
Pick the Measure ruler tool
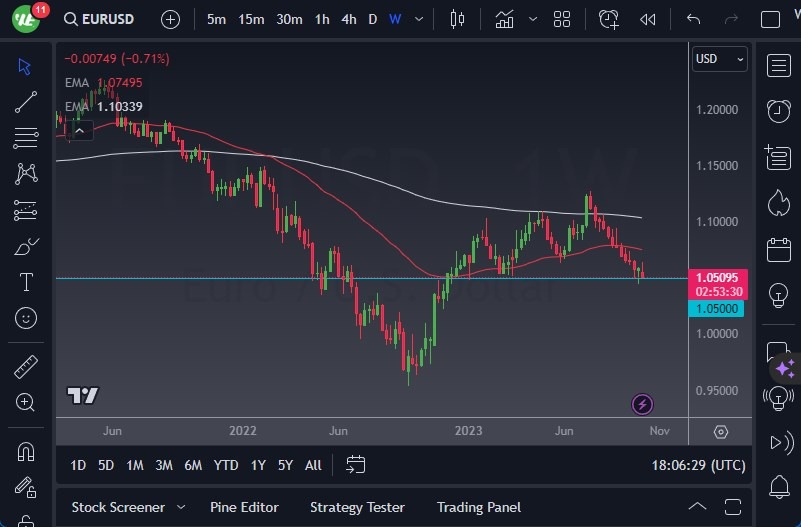26,366
